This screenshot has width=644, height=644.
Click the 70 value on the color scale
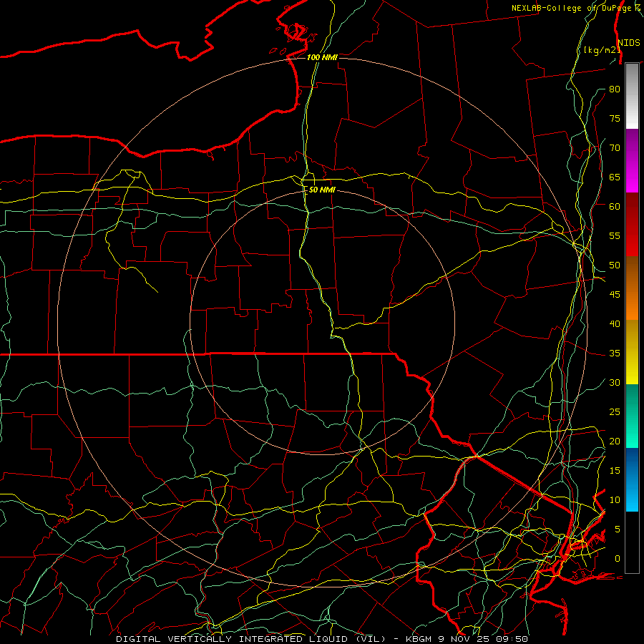click(615, 148)
